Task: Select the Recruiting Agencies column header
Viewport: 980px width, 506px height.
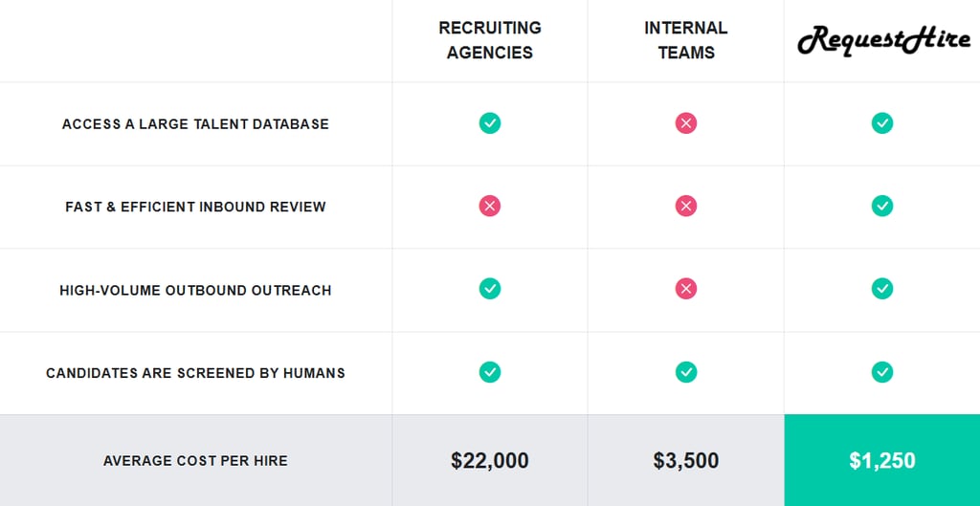Action: pyautogui.click(x=490, y=40)
